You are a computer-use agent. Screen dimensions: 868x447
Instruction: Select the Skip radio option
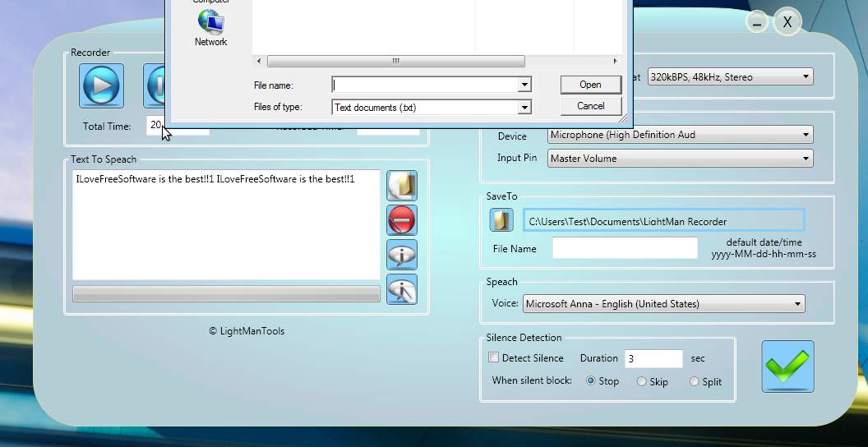pos(641,381)
